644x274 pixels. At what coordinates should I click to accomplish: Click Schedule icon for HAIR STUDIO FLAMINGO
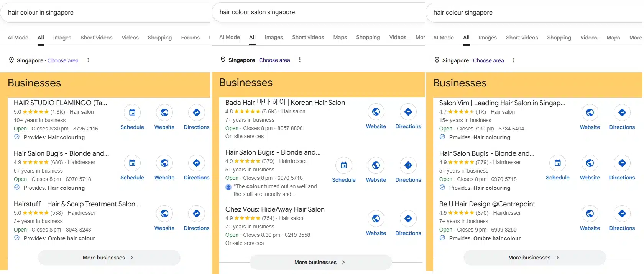(x=132, y=113)
